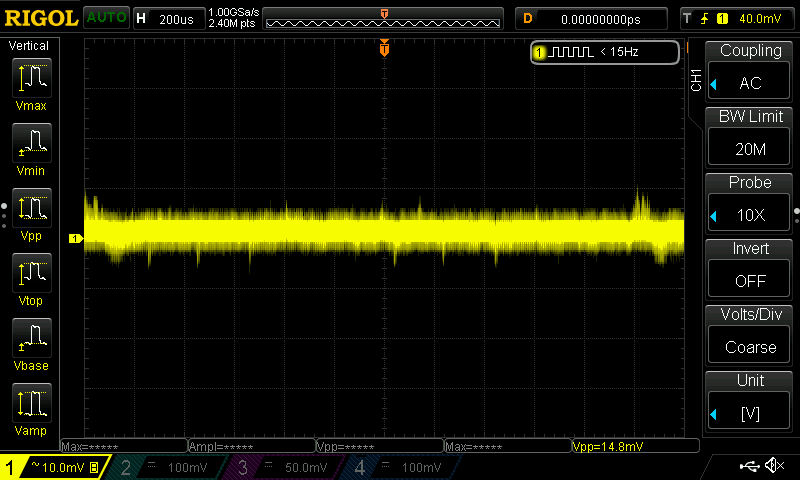Click the USB connection status icon
Screen dimensions: 800x480
pos(749,466)
